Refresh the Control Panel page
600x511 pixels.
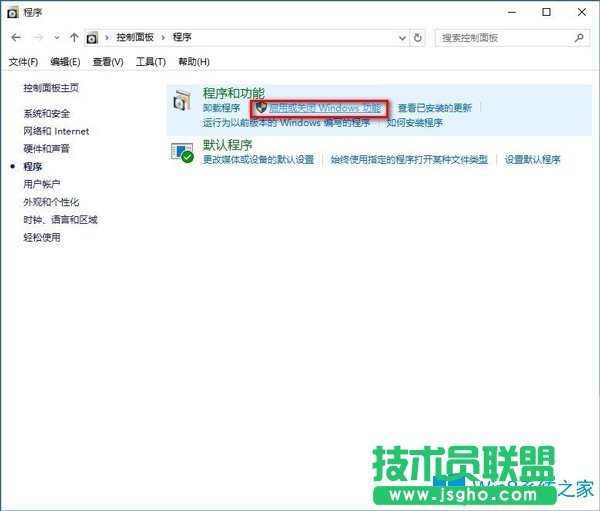[417, 38]
